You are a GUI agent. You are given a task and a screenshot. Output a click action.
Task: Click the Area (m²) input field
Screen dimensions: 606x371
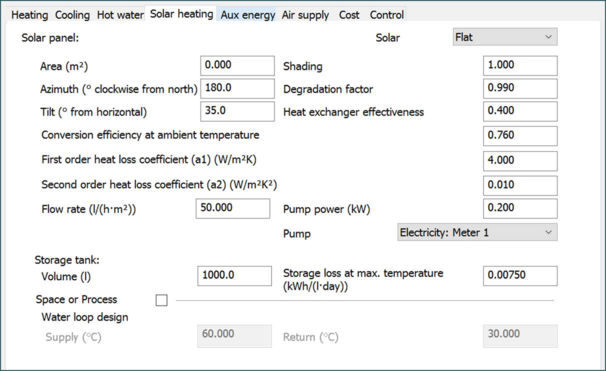pos(237,66)
